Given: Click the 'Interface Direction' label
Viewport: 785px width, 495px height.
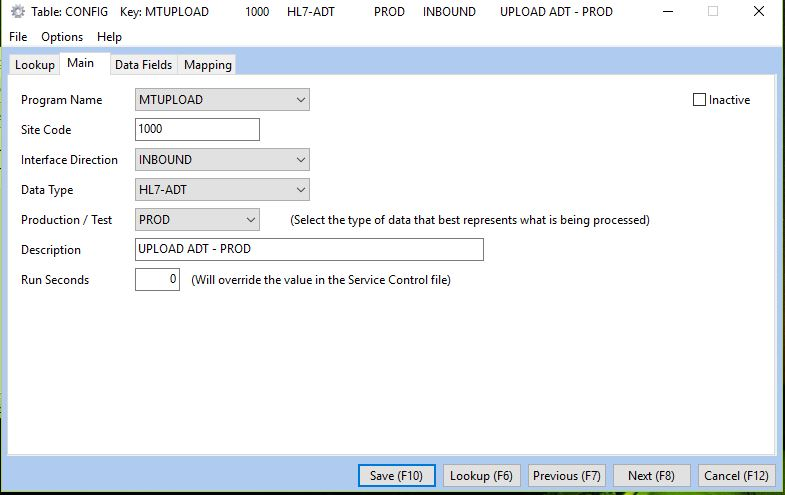Looking at the screenshot, I should (x=69, y=160).
